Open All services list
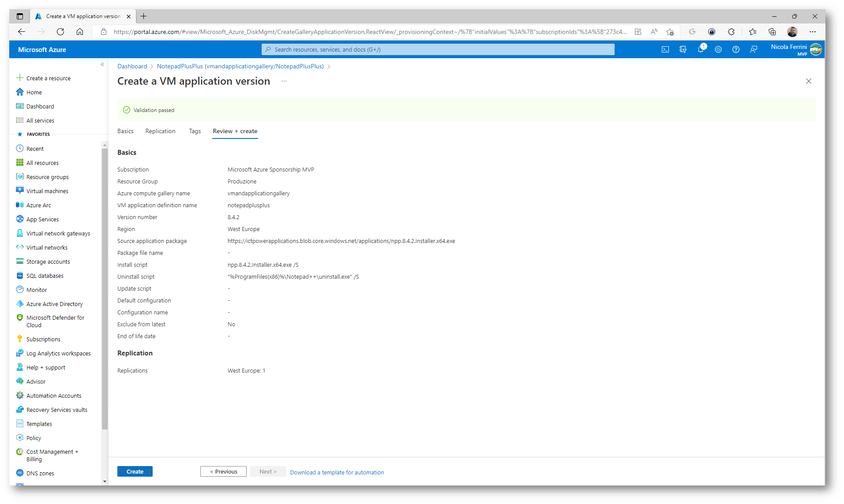The width and height of the screenshot is (844, 504). point(40,120)
